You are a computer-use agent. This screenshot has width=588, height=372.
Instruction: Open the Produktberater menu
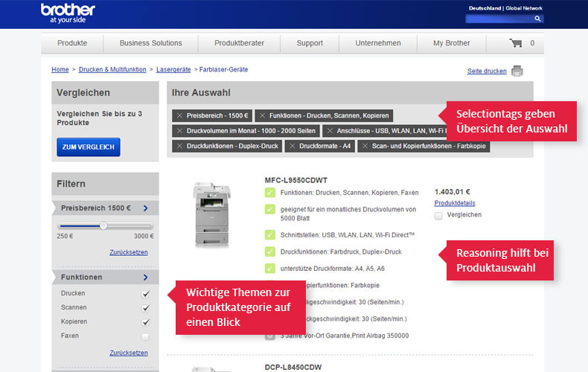tap(239, 43)
